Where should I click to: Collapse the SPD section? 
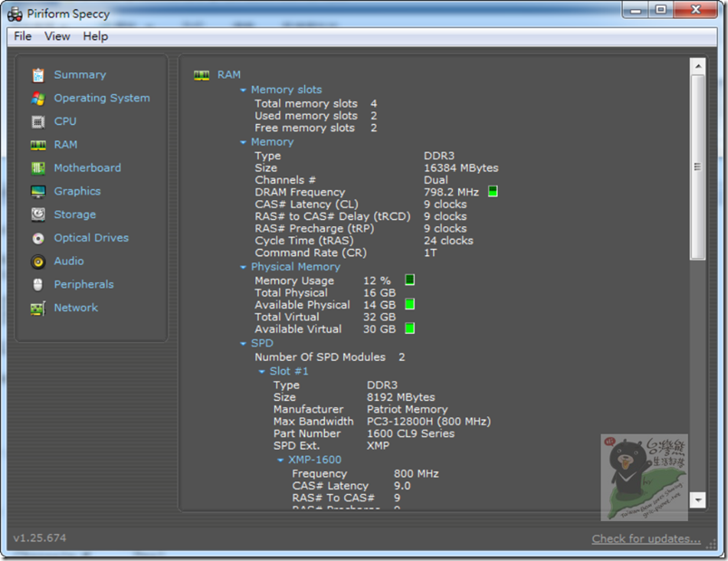click(243, 344)
